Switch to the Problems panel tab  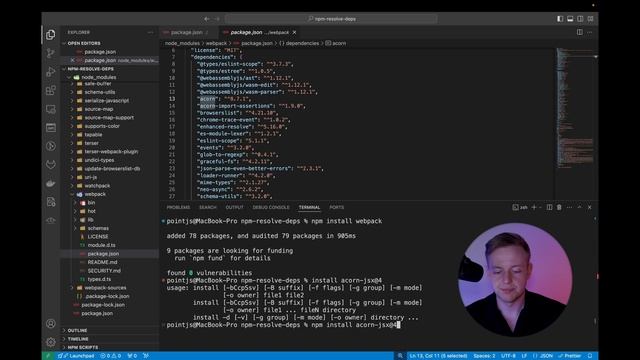pos(178,207)
